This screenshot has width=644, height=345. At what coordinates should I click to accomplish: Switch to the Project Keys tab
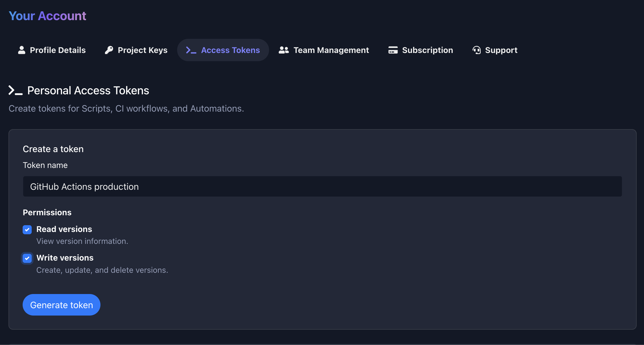(136, 50)
